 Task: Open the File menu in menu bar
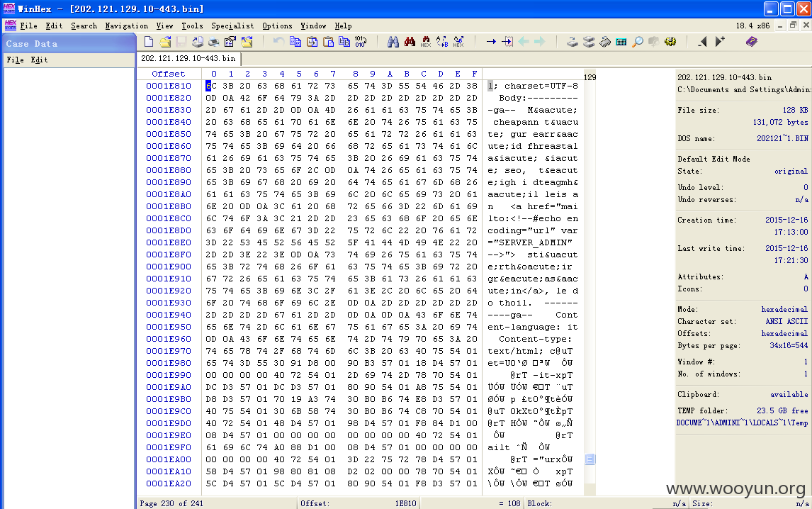(x=28, y=26)
